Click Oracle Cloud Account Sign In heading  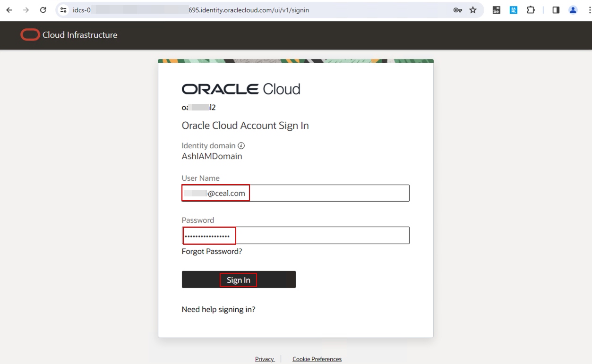245,126
